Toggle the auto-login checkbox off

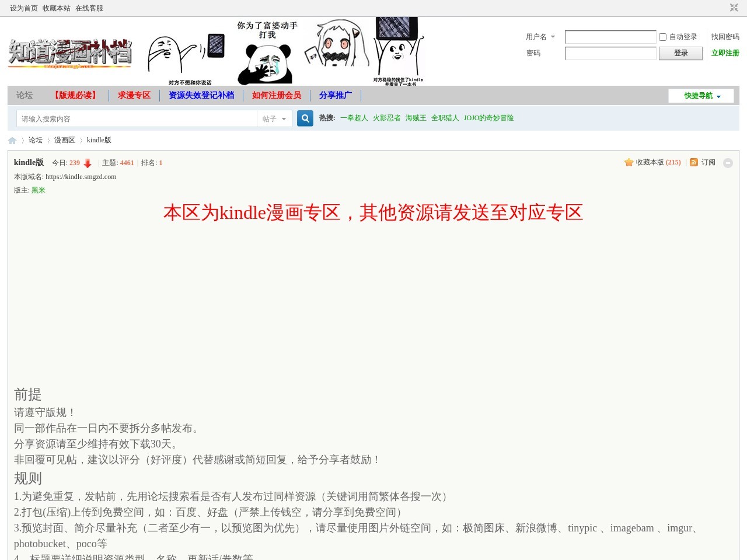point(662,37)
